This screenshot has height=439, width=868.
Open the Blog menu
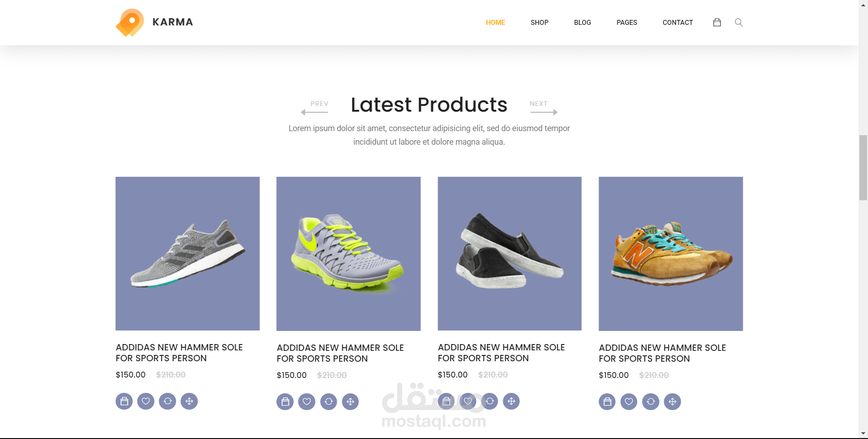(x=582, y=23)
